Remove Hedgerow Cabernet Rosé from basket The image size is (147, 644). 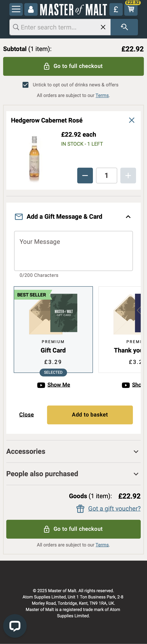(x=132, y=120)
